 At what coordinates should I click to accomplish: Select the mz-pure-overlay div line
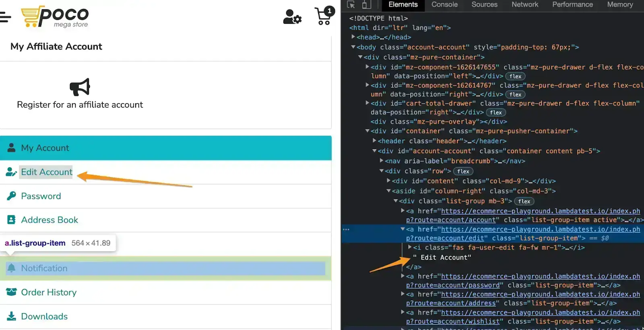point(439,121)
